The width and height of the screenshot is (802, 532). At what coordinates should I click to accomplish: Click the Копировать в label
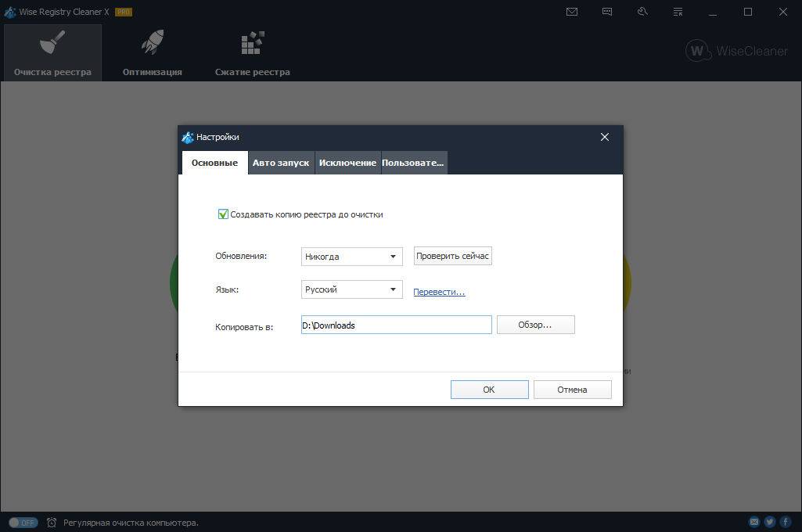point(244,327)
